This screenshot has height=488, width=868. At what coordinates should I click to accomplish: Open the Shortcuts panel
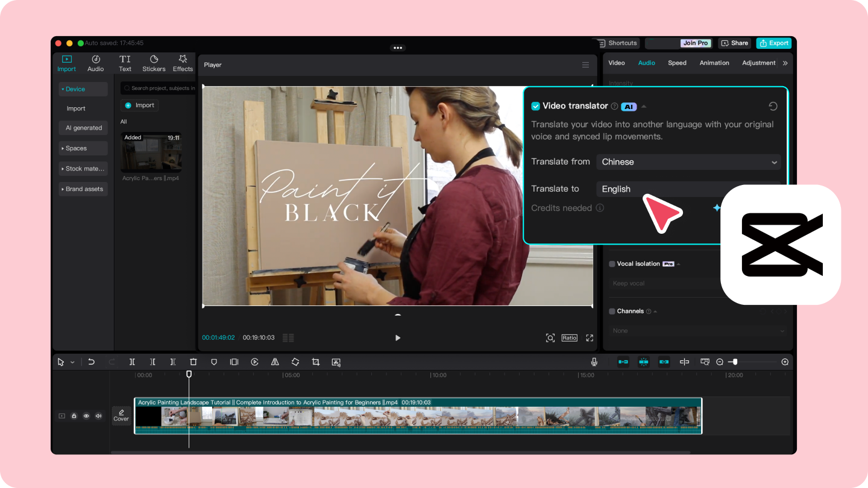pyautogui.click(x=617, y=43)
